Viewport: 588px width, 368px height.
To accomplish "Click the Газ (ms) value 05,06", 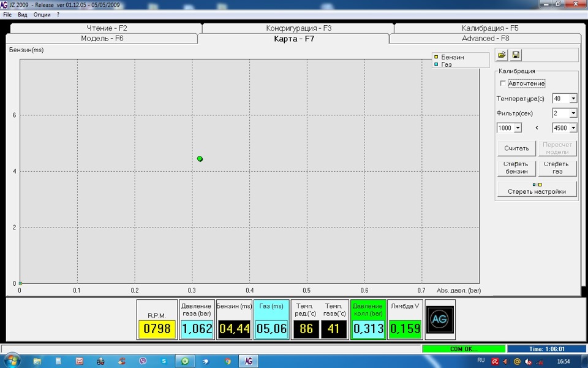I will click(x=271, y=329).
